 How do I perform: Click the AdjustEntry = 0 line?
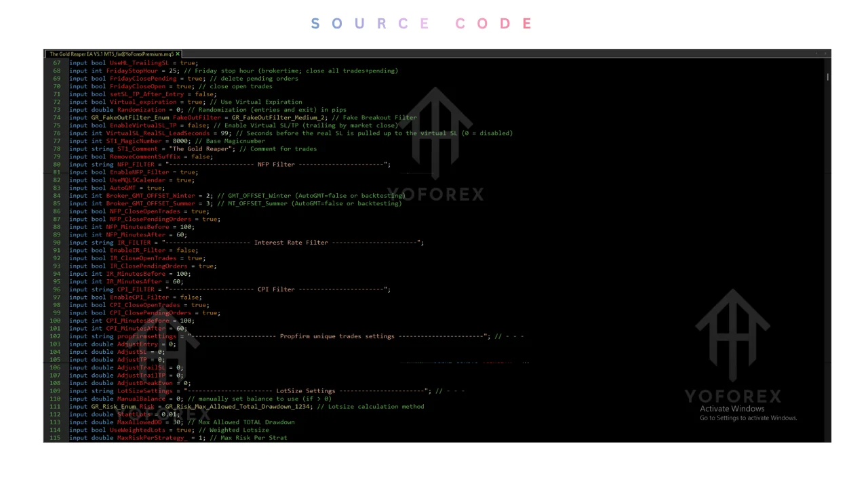coord(123,344)
